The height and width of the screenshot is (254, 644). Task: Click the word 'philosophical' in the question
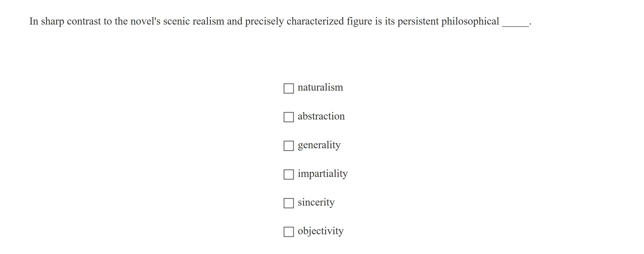[x=470, y=22]
